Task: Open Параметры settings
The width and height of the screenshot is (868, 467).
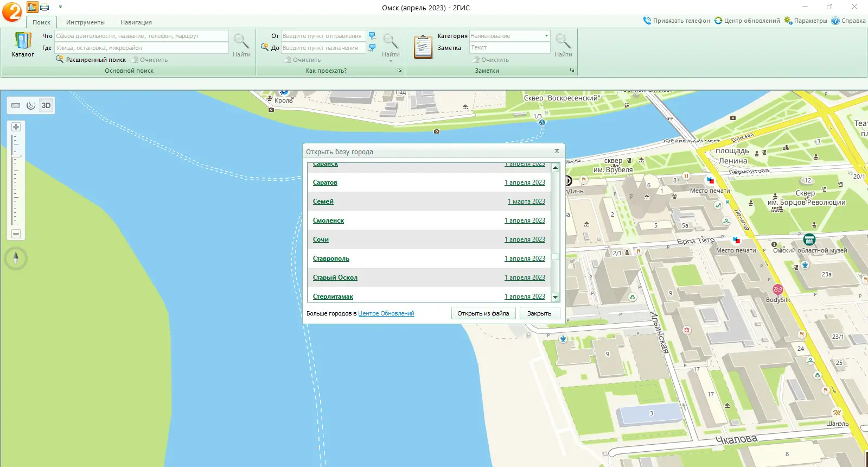Action: (x=806, y=21)
